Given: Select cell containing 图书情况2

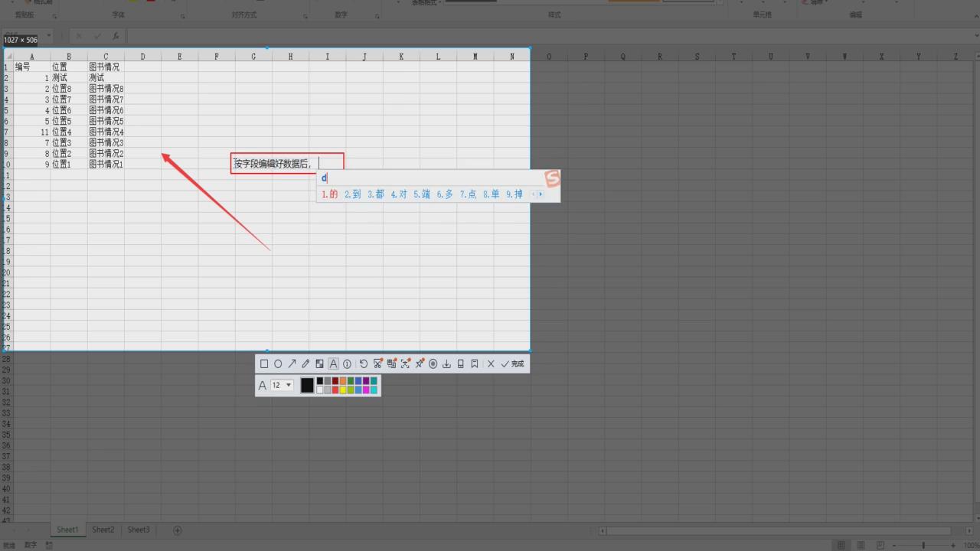Looking at the screenshot, I should point(106,153).
